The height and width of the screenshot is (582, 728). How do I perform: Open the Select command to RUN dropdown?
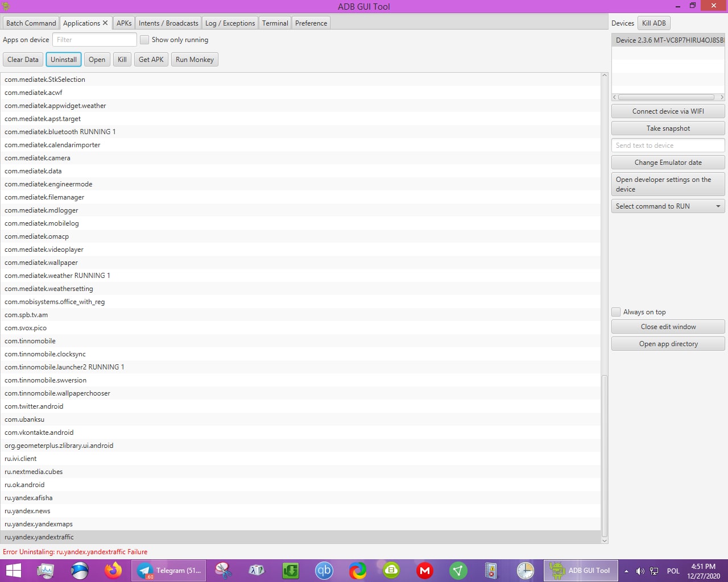(x=668, y=206)
